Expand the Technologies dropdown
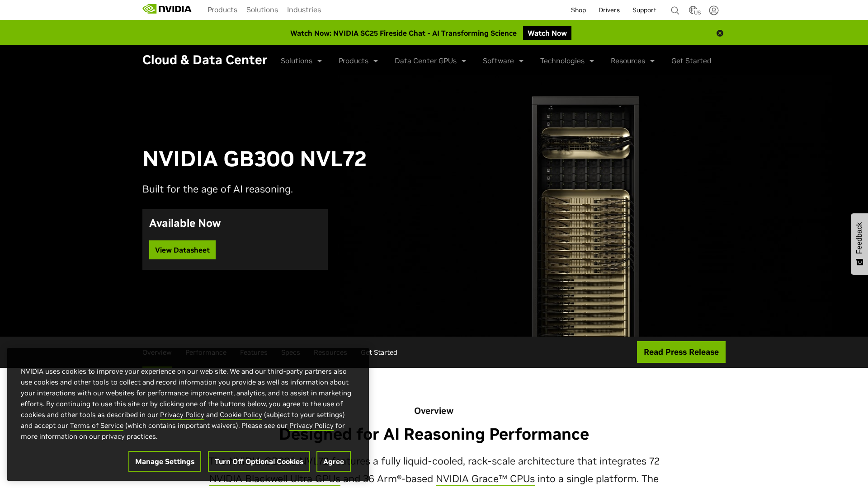The image size is (868, 488). (567, 61)
